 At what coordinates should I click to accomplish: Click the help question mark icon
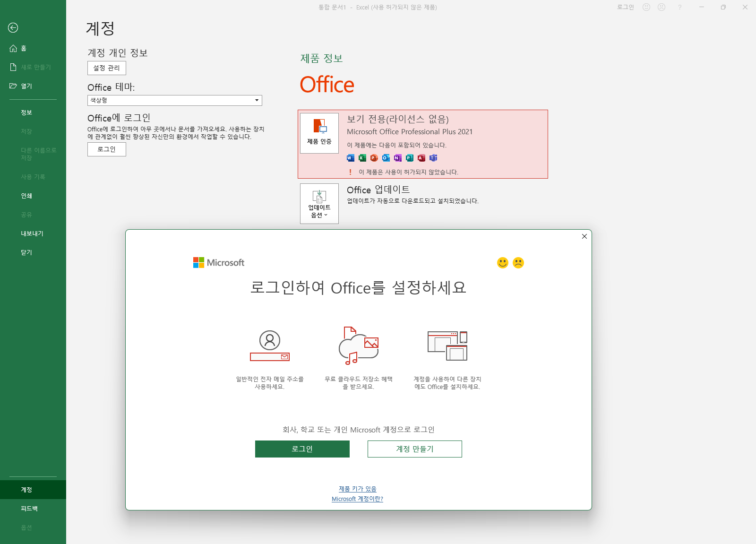click(x=680, y=7)
